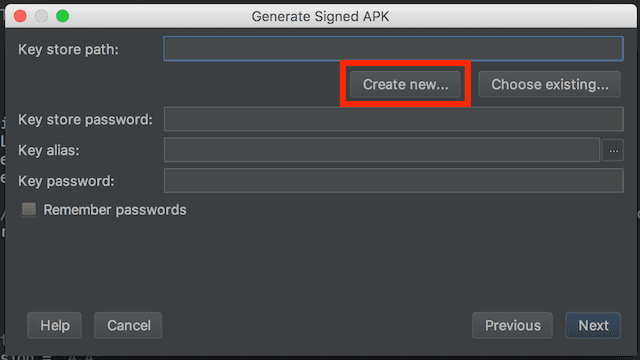Click the Create new... keystore button
640x360 pixels.
(405, 84)
